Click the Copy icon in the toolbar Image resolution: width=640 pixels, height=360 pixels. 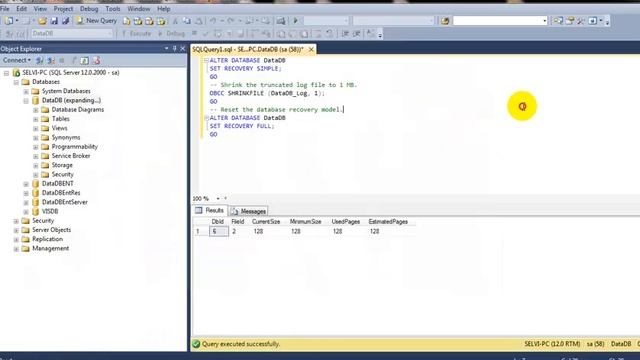tap(187, 21)
